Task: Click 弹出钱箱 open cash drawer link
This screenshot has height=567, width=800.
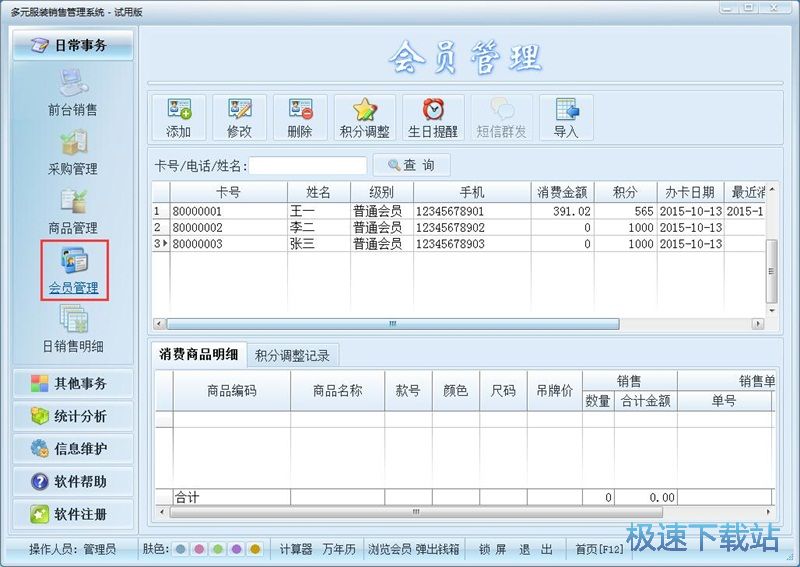Action: [438, 549]
